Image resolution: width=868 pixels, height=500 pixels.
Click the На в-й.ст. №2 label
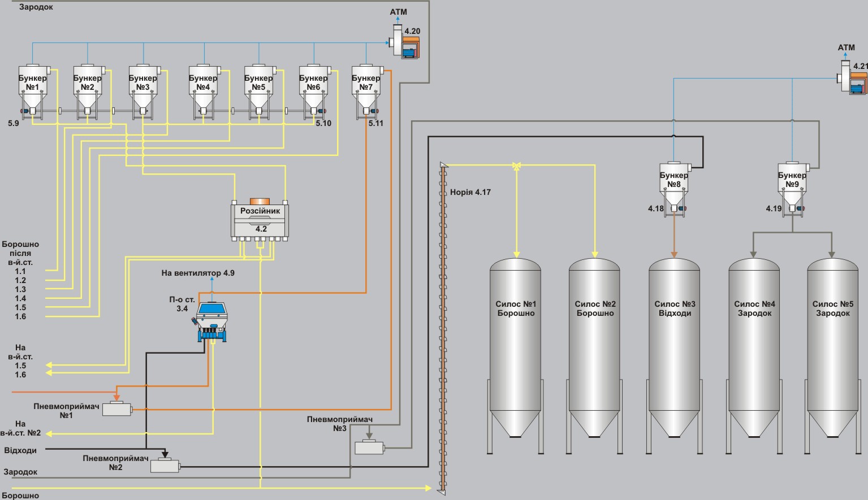click(x=20, y=428)
